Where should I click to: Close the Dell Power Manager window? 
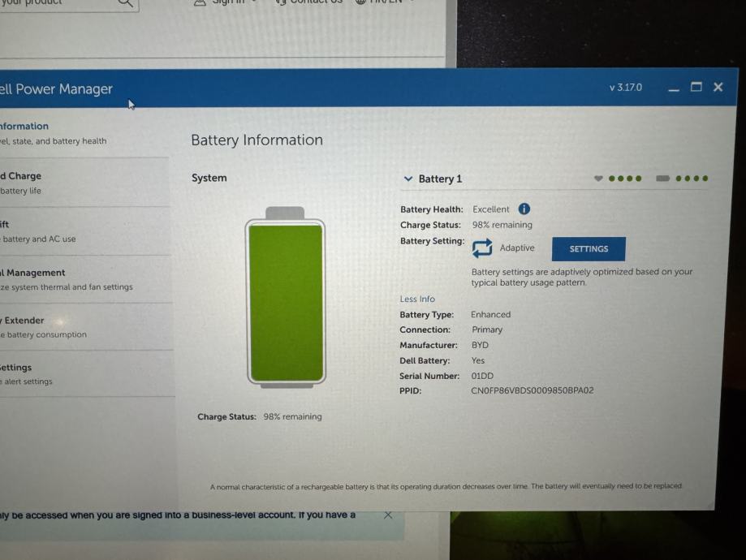[718, 87]
